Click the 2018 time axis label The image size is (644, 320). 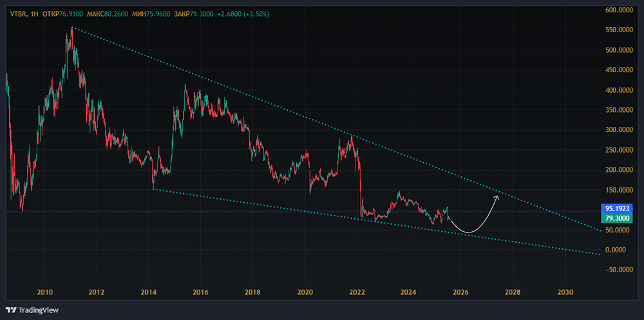tap(252, 292)
